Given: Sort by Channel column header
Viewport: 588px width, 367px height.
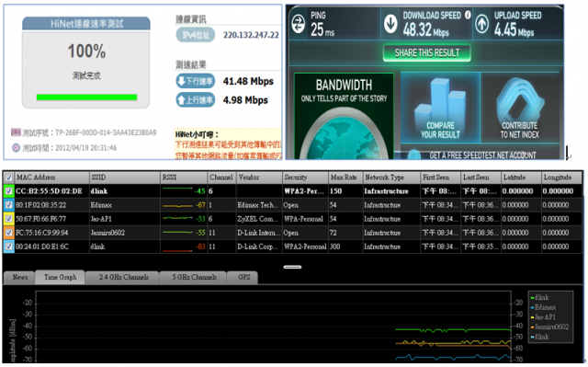Looking at the screenshot, I should (x=221, y=178).
